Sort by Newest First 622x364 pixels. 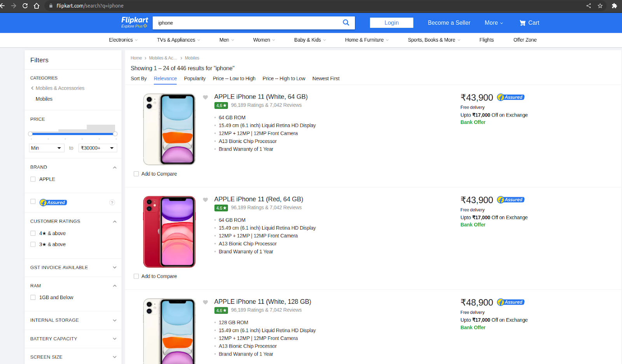point(326,78)
